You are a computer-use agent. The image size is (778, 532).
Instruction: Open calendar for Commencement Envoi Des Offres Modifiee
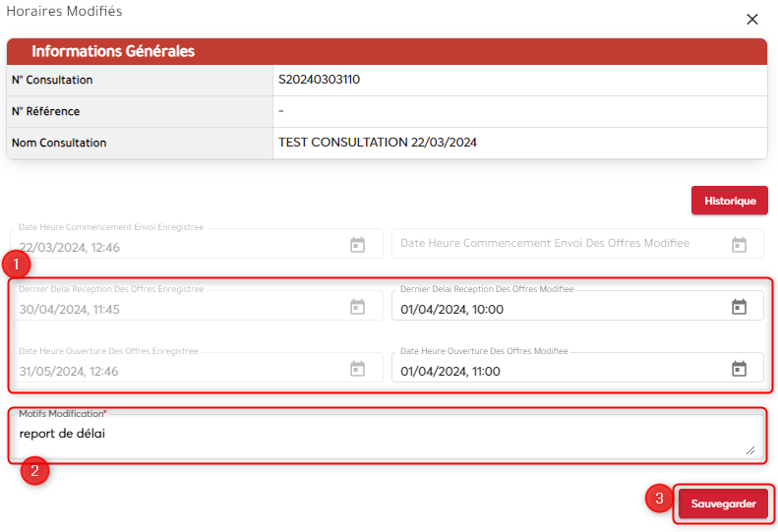(x=739, y=245)
